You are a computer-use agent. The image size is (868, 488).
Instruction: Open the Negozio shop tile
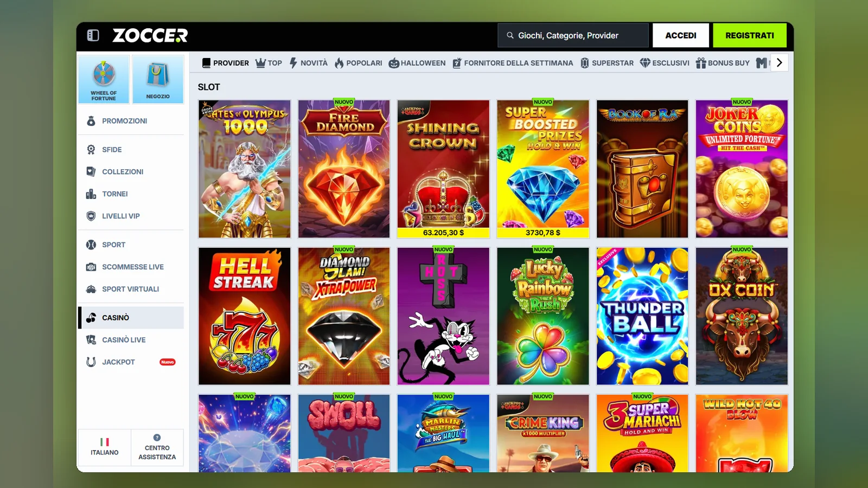(158, 79)
